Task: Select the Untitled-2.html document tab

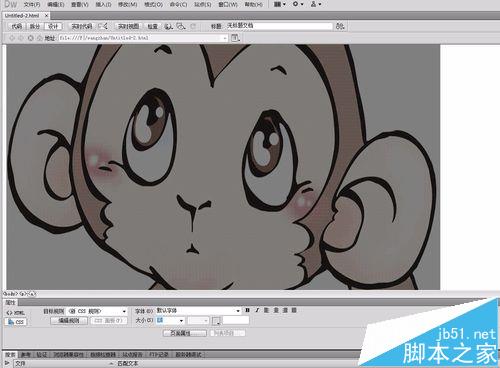Action: coord(22,16)
